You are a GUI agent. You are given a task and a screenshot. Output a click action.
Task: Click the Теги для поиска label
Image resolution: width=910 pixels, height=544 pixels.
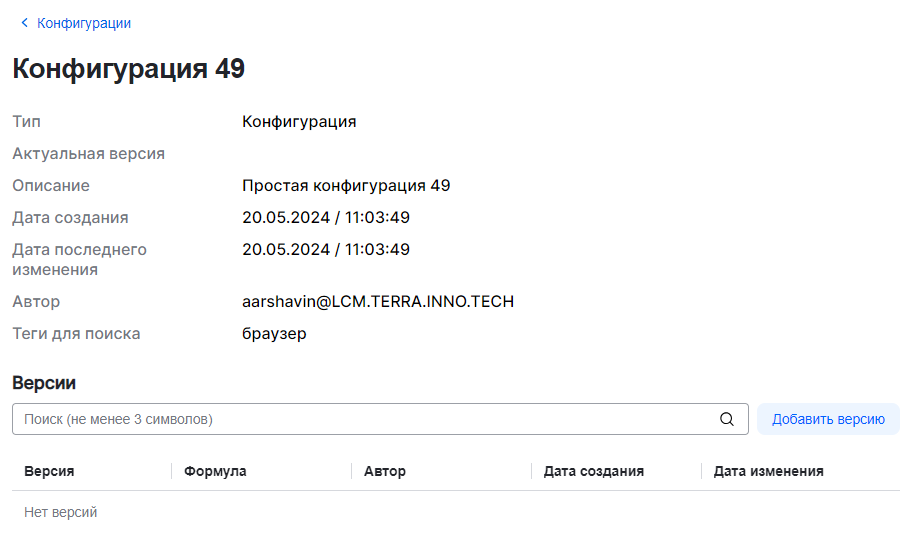(x=76, y=334)
